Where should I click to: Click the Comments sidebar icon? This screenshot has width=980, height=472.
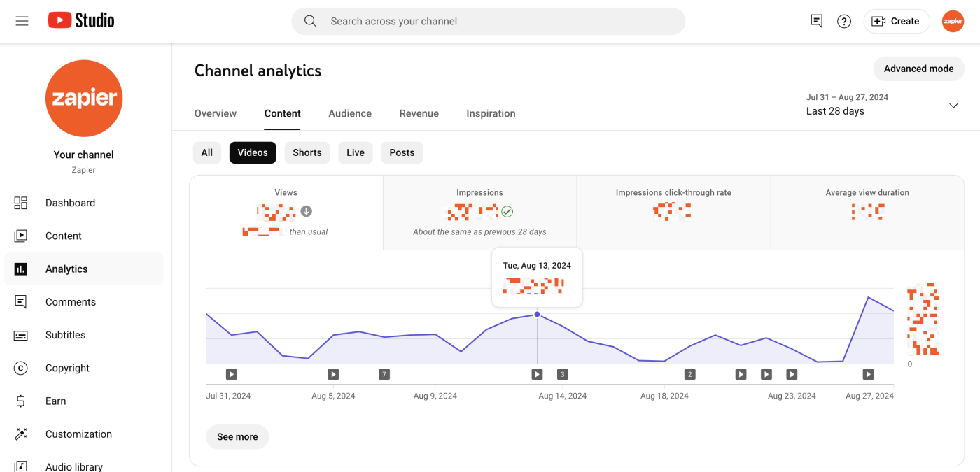point(21,302)
